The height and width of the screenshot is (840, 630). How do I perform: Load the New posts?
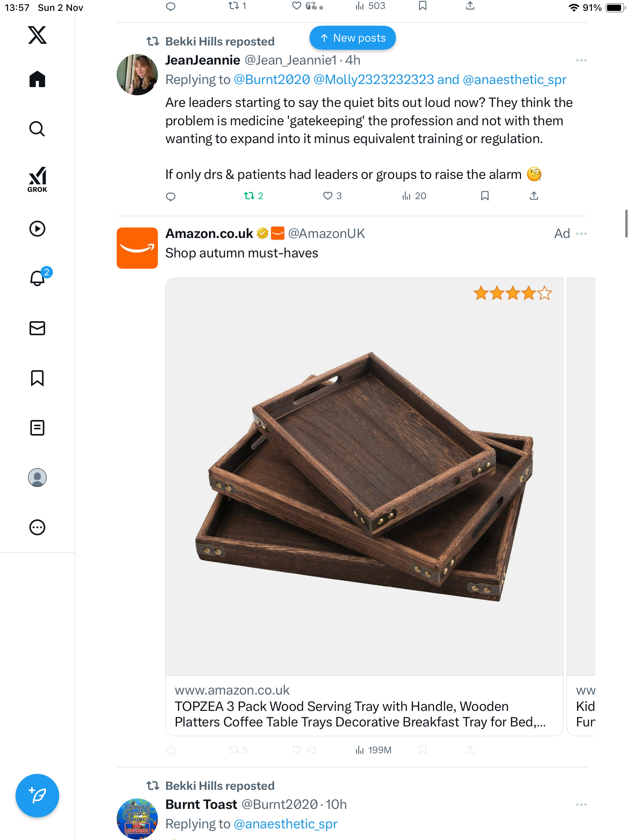352,38
